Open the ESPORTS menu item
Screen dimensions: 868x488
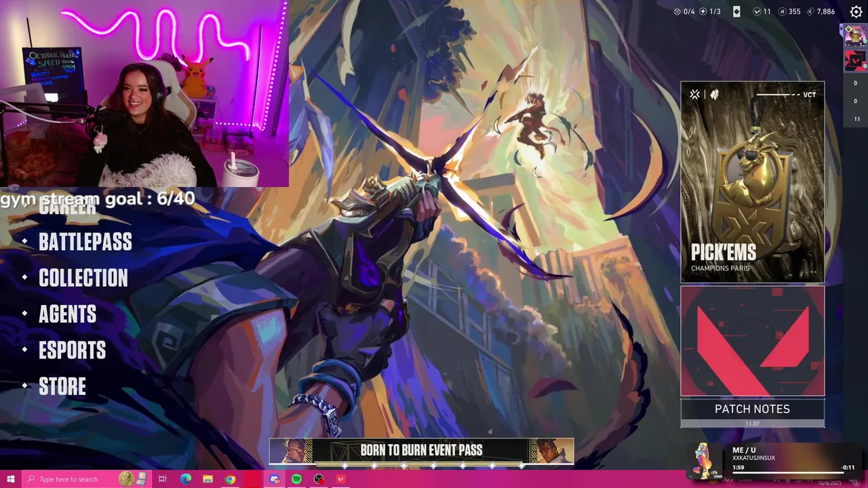click(72, 350)
